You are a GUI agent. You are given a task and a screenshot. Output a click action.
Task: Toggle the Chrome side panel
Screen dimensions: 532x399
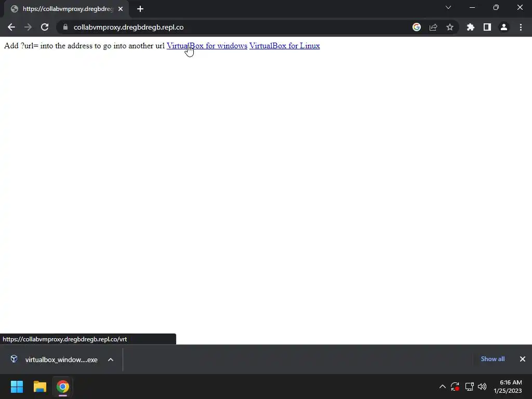click(487, 27)
